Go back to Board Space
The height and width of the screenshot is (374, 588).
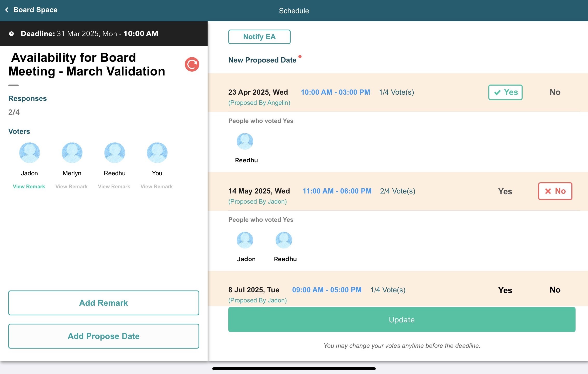(x=31, y=10)
